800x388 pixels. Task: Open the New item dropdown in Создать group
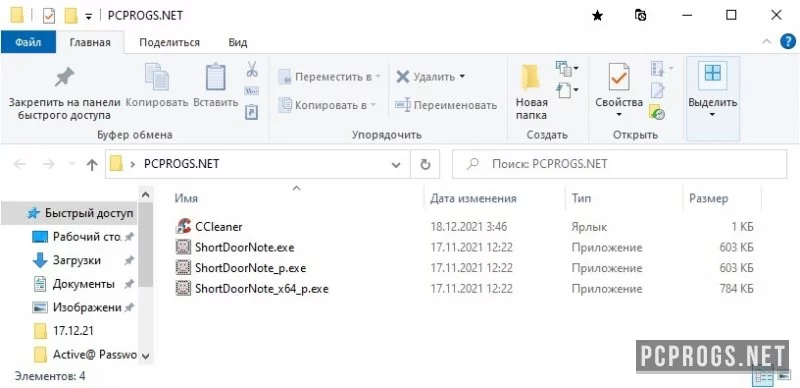coord(567,68)
